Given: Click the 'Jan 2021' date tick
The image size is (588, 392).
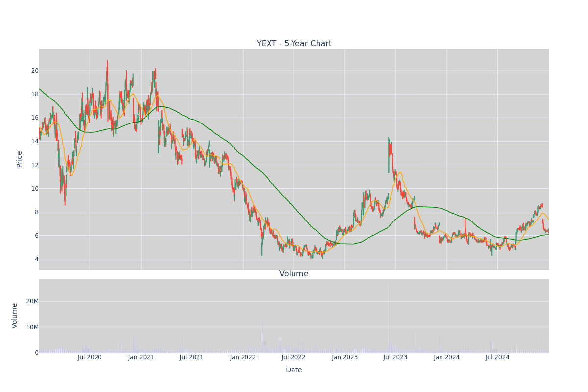Looking at the screenshot, I should pyautogui.click(x=141, y=357).
